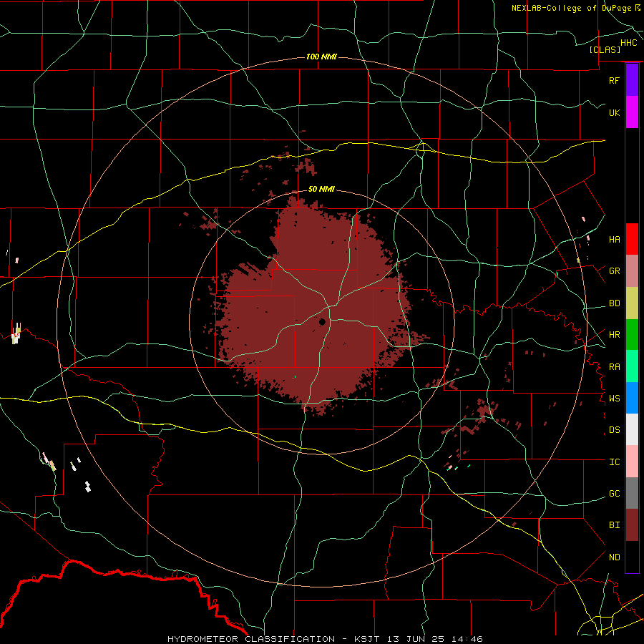The width and height of the screenshot is (644, 644).
Task: Click the HHC product label
Action: (628, 43)
